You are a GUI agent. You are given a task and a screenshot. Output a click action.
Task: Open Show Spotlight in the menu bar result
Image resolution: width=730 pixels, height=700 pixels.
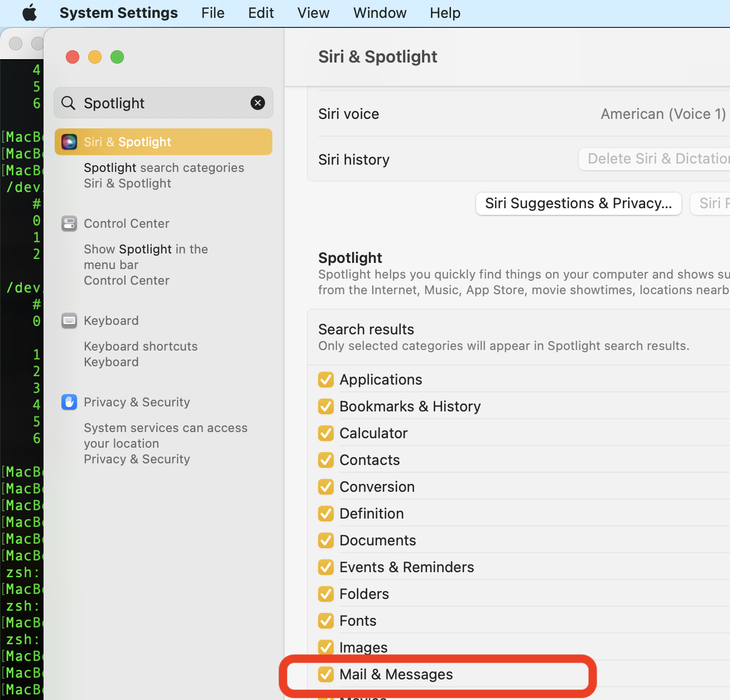[x=146, y=265]
